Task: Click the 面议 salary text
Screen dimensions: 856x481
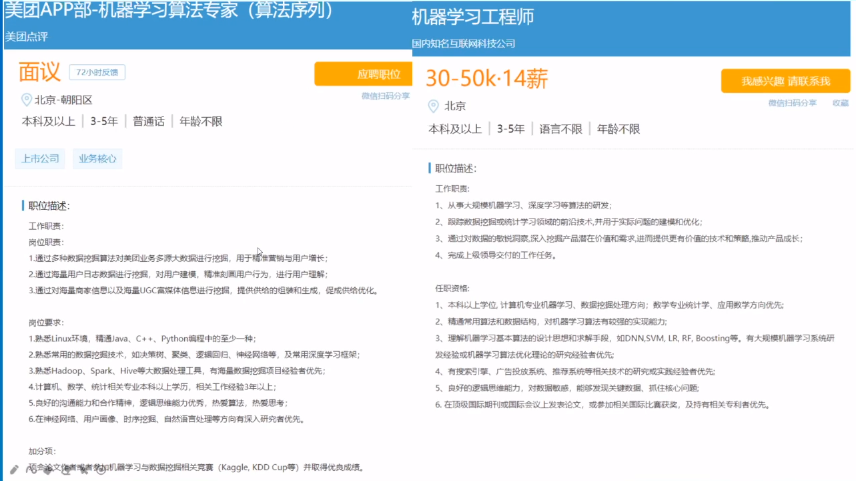Action: tap(39, 72)
